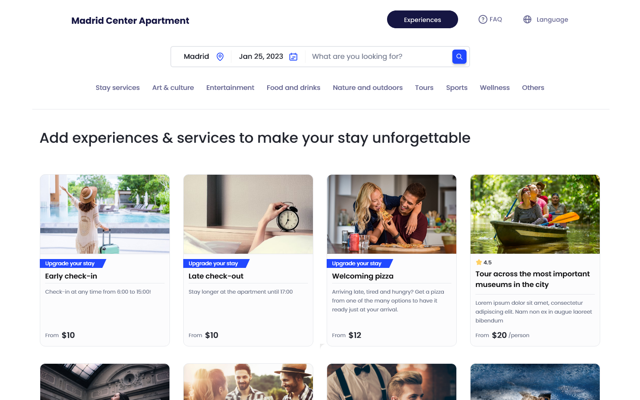Open the Food and drinks category

[293, 87]
